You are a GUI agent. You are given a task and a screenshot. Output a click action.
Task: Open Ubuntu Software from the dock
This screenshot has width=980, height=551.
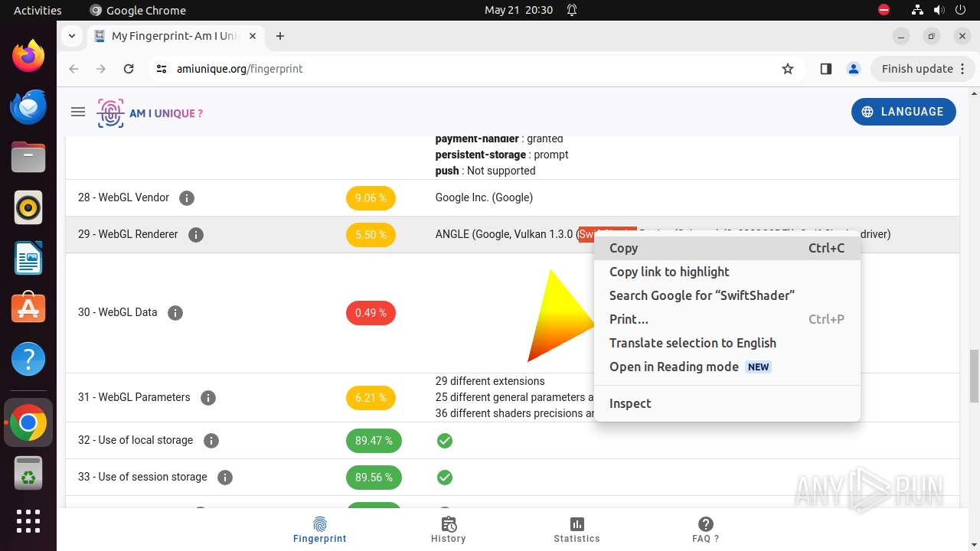(28, 308)
